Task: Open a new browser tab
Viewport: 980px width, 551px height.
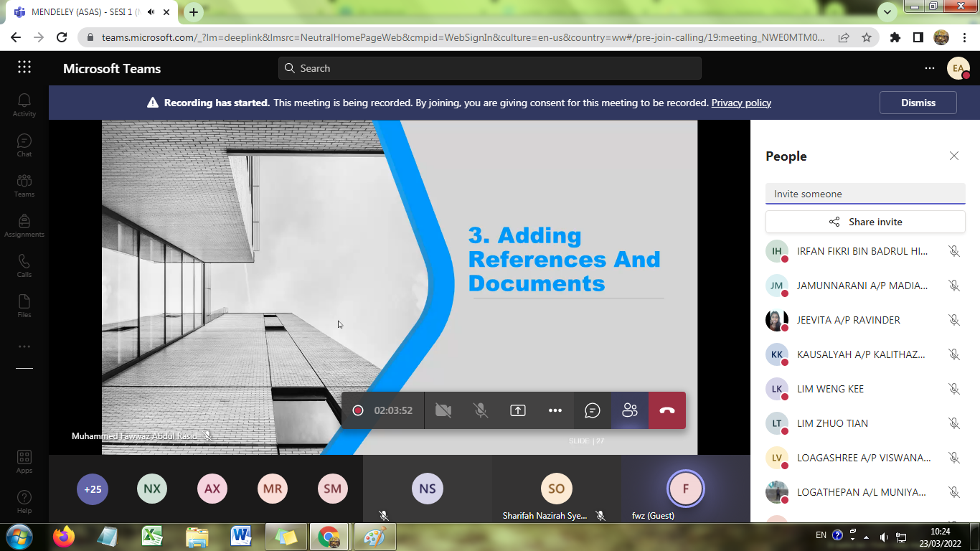Action: point(194,12)
